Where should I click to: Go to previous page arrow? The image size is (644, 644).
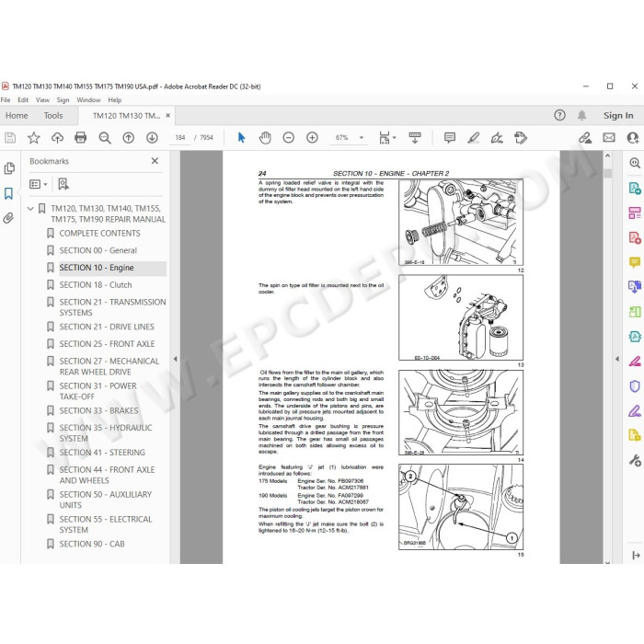click(129, 138)
